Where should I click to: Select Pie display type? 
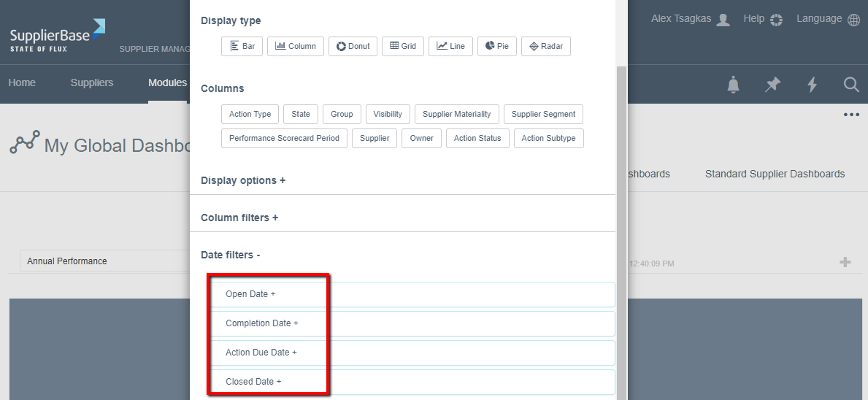coord(496,46)
